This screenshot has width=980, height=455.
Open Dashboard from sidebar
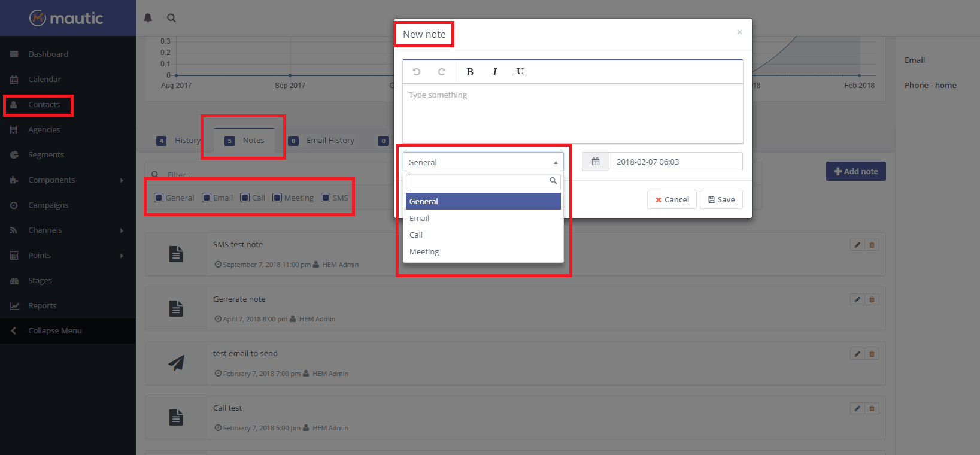point(68,54)
